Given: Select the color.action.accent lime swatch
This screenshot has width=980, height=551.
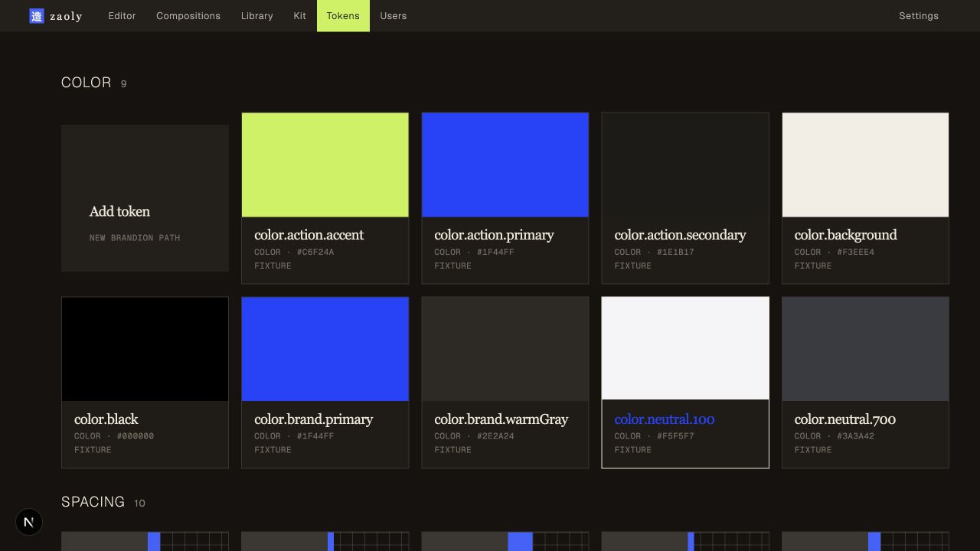Looking at the screenshot, I should (325, 165).
